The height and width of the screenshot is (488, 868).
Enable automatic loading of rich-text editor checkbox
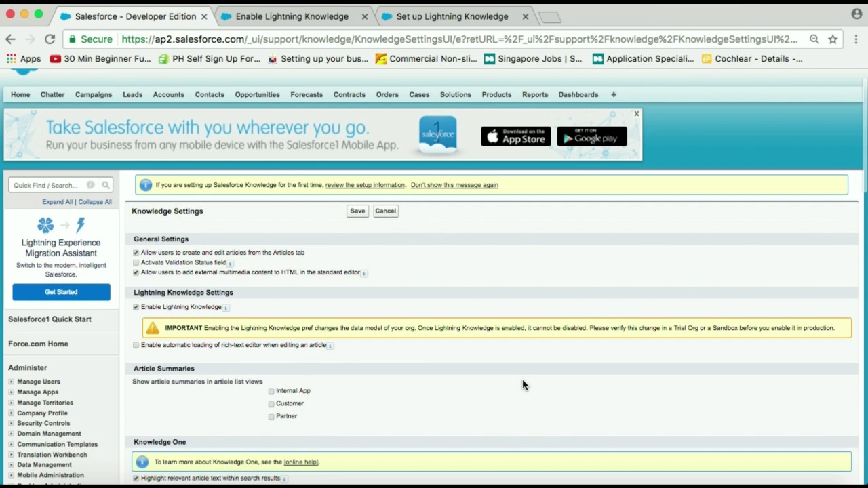point(136,345)
